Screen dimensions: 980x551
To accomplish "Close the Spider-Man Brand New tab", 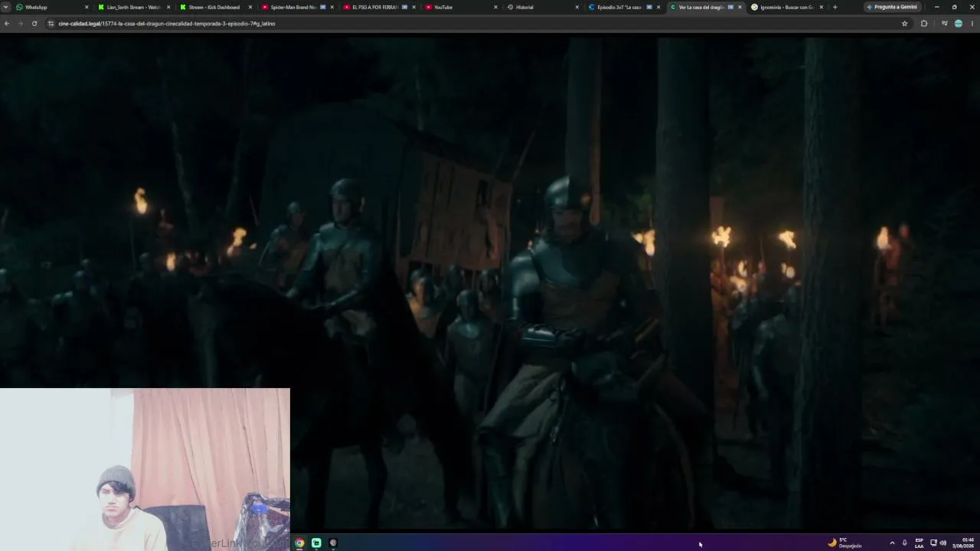I will 332,7.
